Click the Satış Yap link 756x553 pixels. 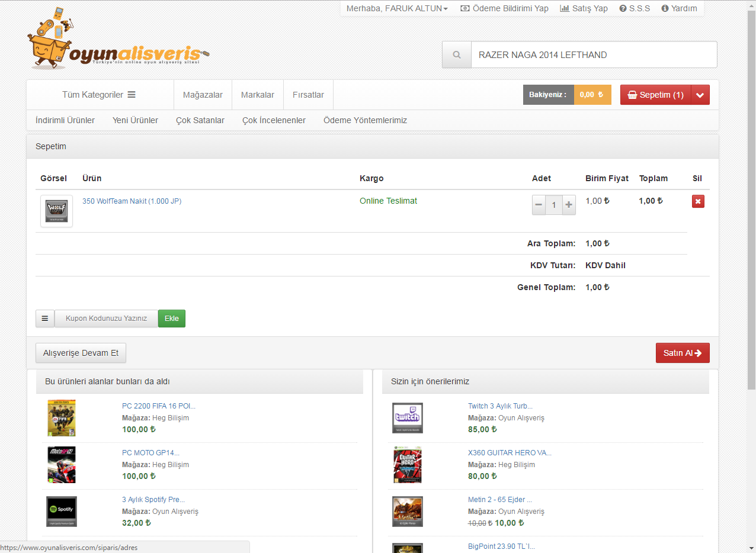pyautogui.click(x=584, y=8)
